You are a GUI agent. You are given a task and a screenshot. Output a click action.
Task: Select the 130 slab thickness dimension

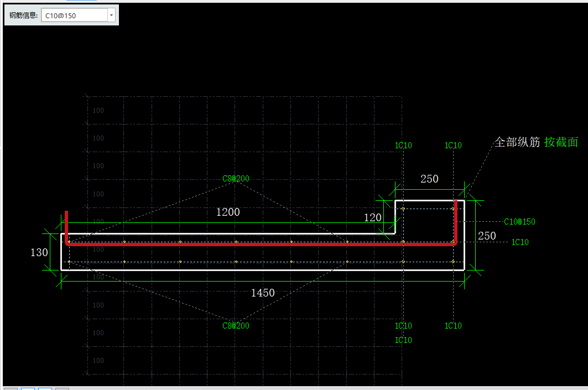coord(39,252)
